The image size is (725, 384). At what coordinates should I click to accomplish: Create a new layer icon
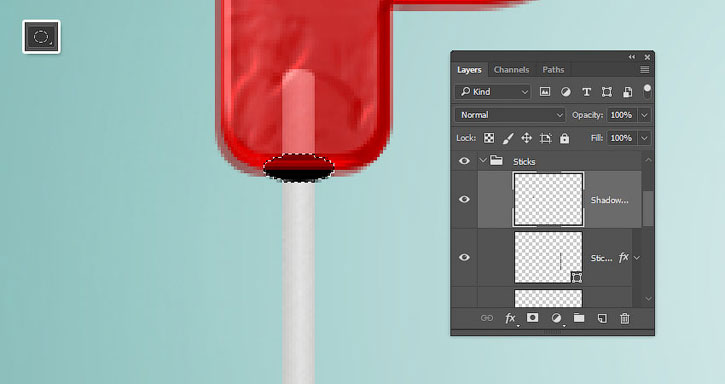tap(602, 318)
